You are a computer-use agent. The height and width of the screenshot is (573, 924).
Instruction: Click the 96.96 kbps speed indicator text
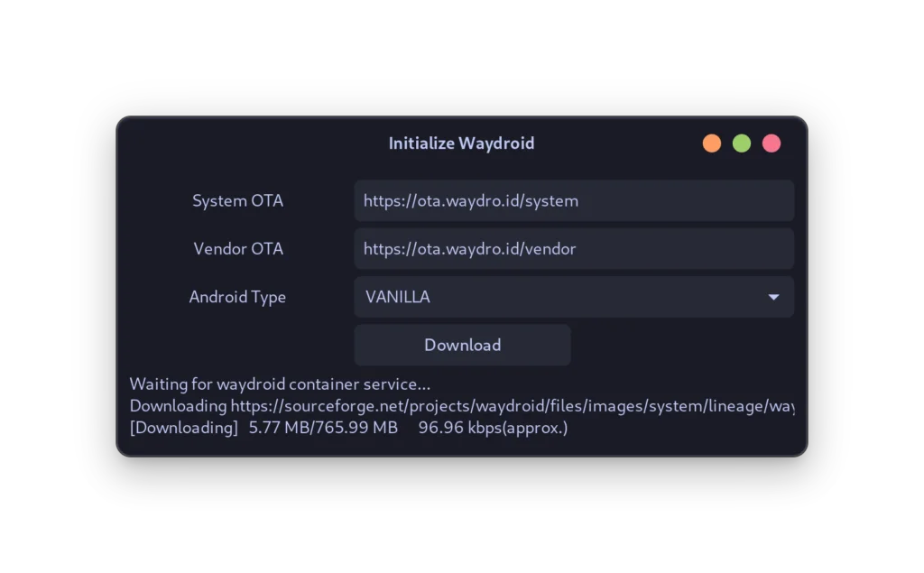494,427
